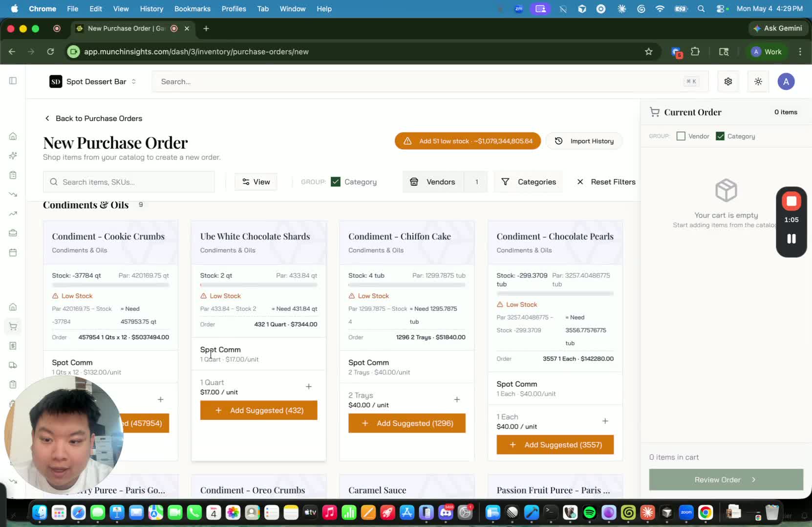Screen dimensions: 812x527
Task: Go back in browser history
Action: point(12,51)
